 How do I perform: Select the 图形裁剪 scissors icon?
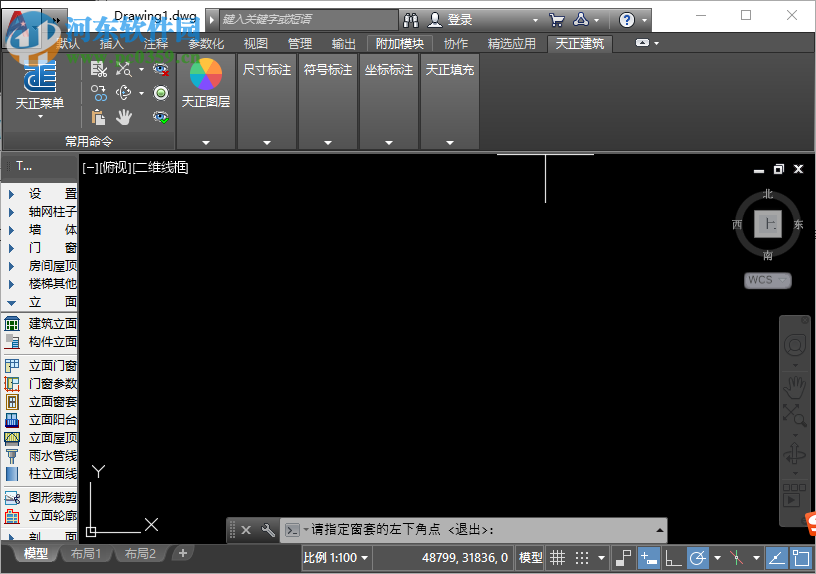[12, 497]
